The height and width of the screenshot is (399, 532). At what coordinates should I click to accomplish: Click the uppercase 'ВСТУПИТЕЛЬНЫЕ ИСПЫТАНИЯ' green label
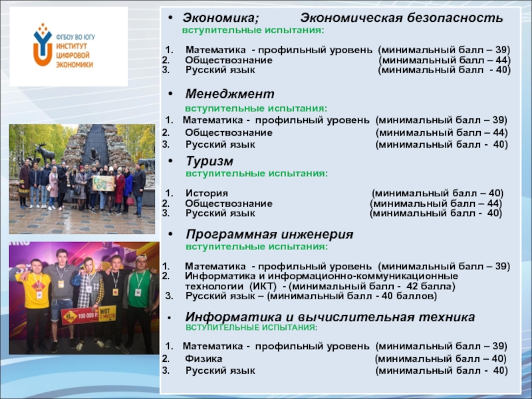coord(251,329)
